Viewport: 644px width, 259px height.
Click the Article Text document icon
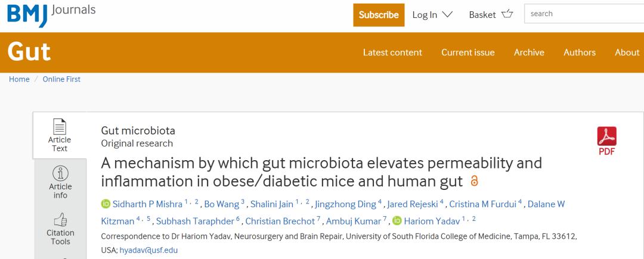[x=60, y=127]
